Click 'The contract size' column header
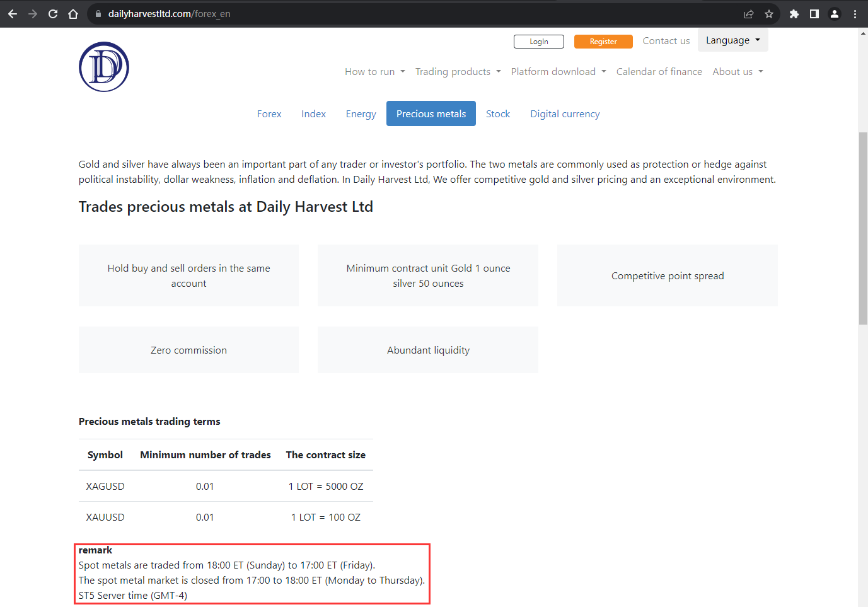The image size is (868, 607). pyautogui.click(x=326, y=454)
